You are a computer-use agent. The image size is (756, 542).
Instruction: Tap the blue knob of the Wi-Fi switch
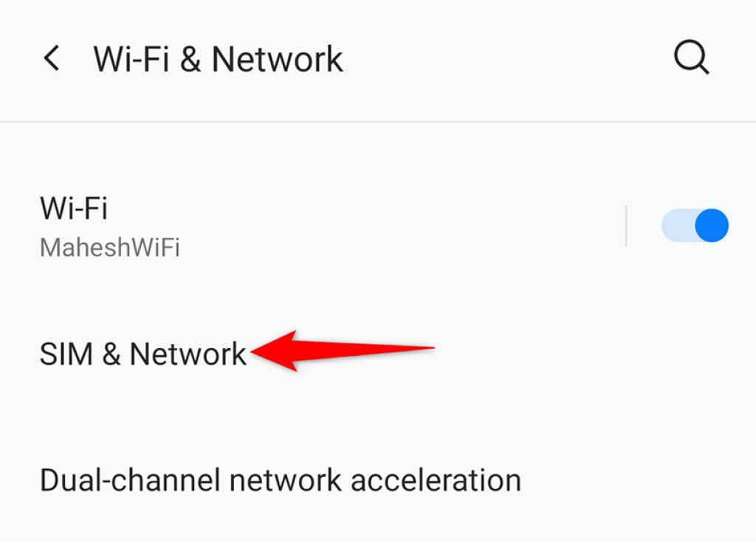(712, 225)
